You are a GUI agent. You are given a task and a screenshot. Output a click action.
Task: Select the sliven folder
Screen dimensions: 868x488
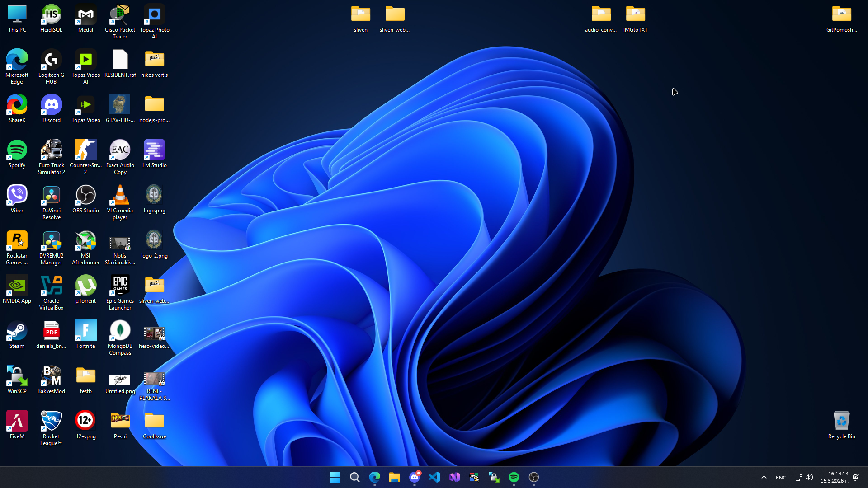[361, 19]
